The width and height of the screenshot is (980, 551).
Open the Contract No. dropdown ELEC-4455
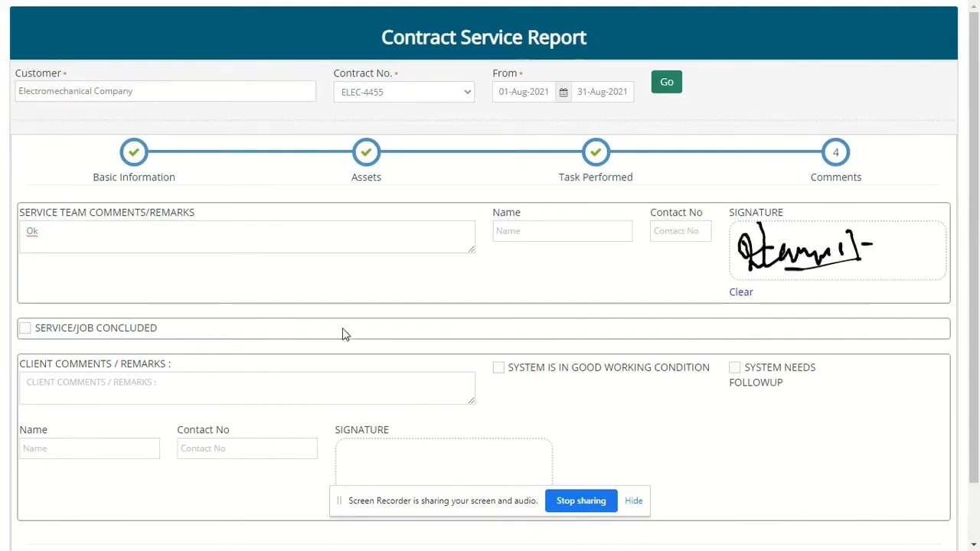[404, 92]
